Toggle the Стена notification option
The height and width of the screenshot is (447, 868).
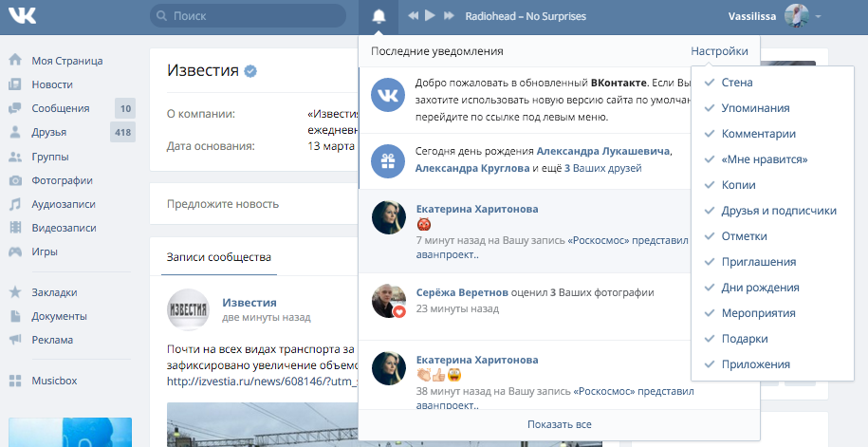pyautogui.click(x=737, y=83)
